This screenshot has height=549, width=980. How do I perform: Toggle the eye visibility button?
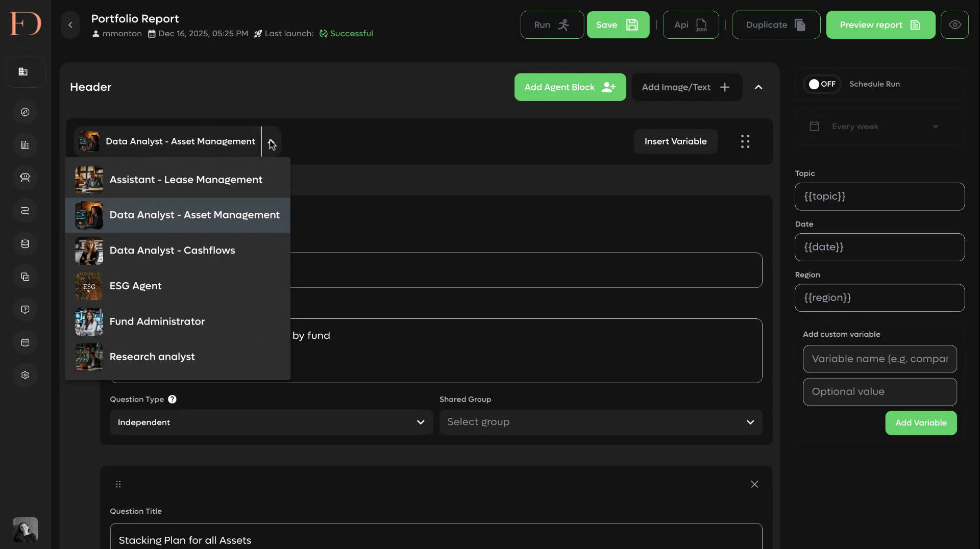[x=954, y=25]
